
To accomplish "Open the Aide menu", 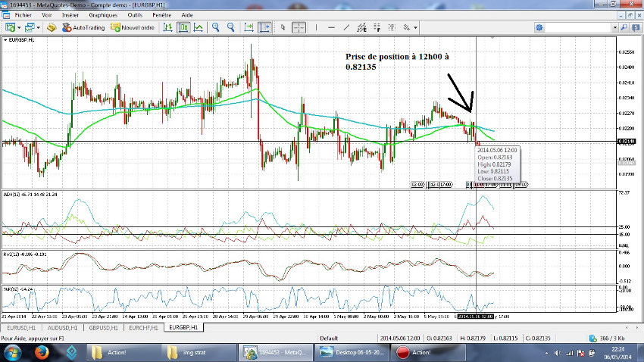I will (x=187, y=15).
